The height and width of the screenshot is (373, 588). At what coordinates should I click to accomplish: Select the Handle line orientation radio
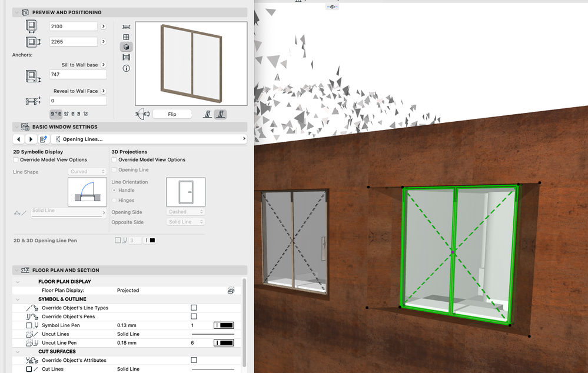click(114, 191)
